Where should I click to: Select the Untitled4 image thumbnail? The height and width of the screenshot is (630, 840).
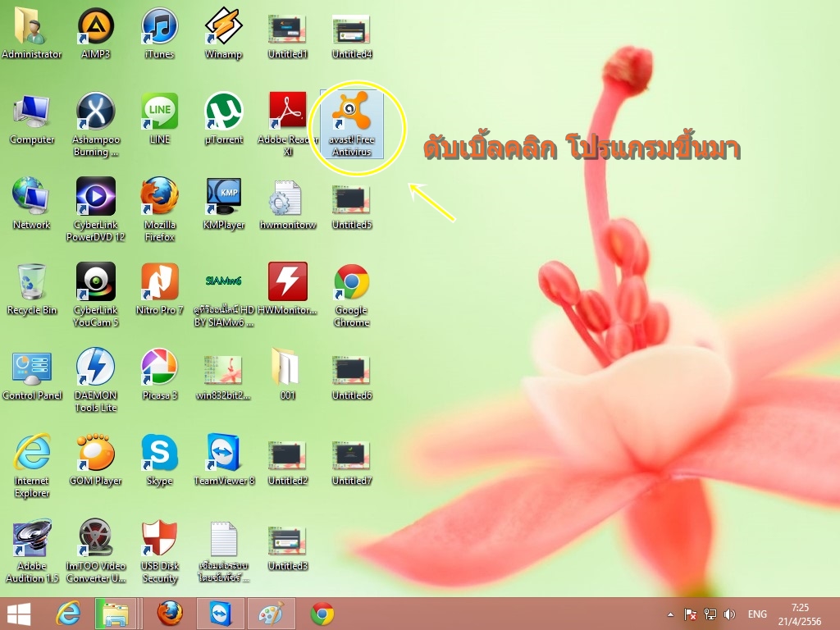point(351,36)
